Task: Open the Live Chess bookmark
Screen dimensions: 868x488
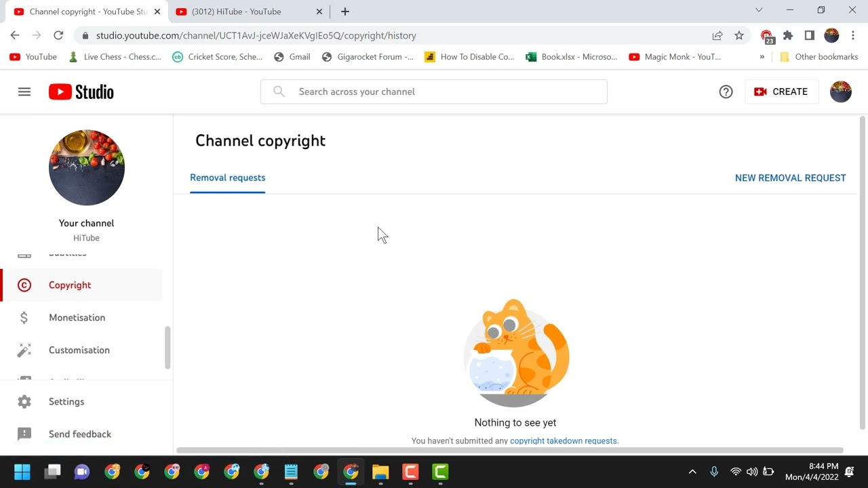Action: pos(115,57)
